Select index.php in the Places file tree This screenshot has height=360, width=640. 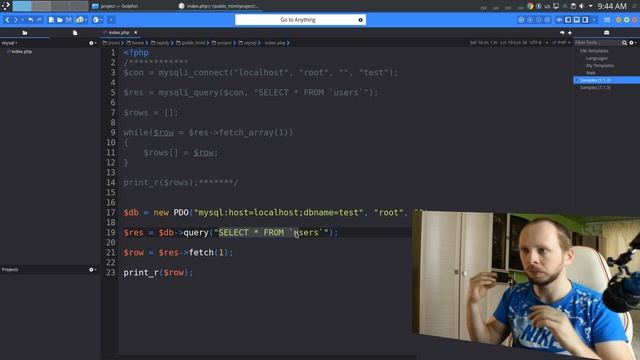(22, 51)
